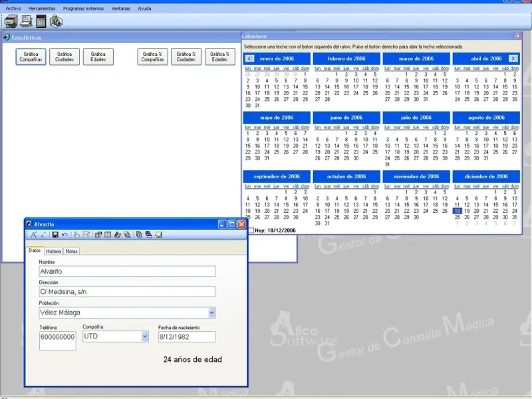Image resolution: width=532 pixels, height=399 pixels.
Task: Click the yellow note icon in Alvarito toolbar
Action: [158, 235]
